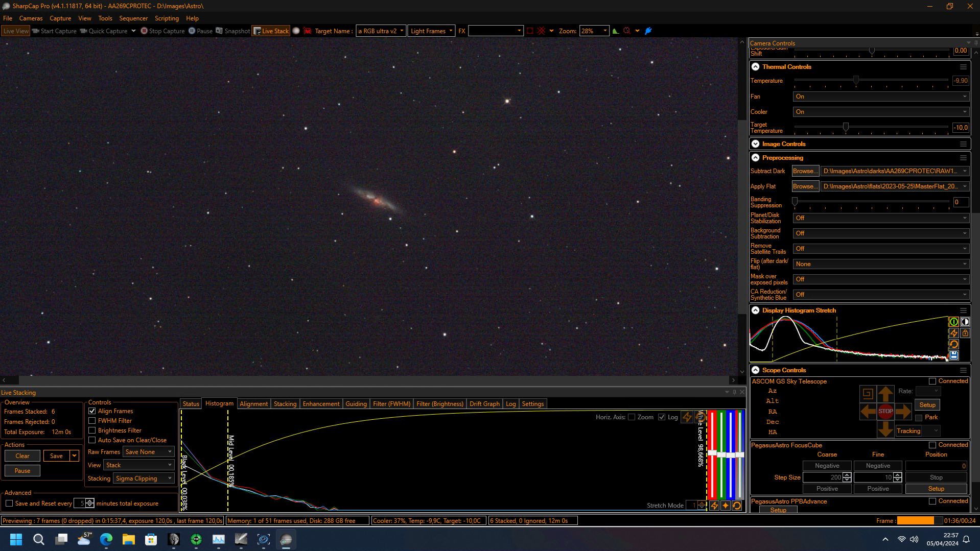The height and width of the screenshot is (551, 980).
Task: Click the red focus target icon in toolbar
Action: 627,31
